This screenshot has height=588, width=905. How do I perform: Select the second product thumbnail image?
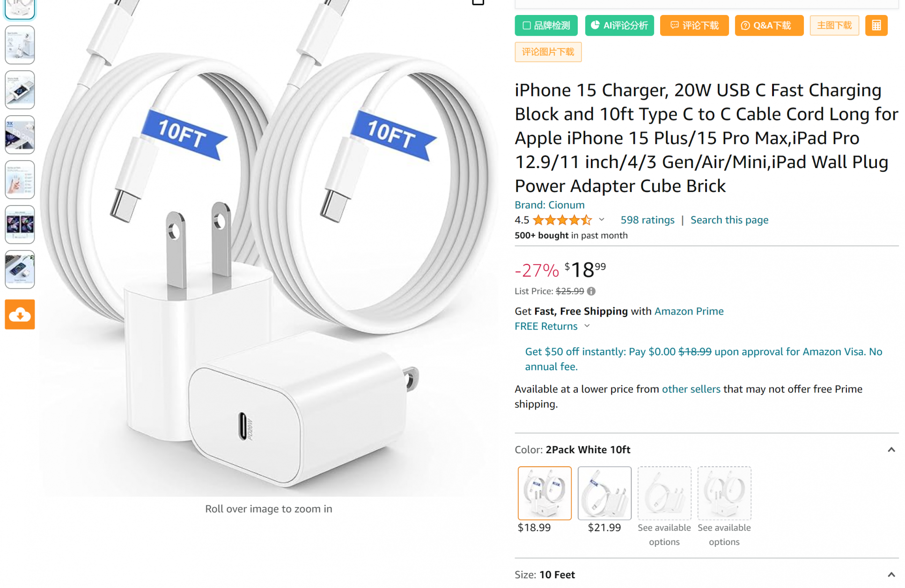click(20, 45)
